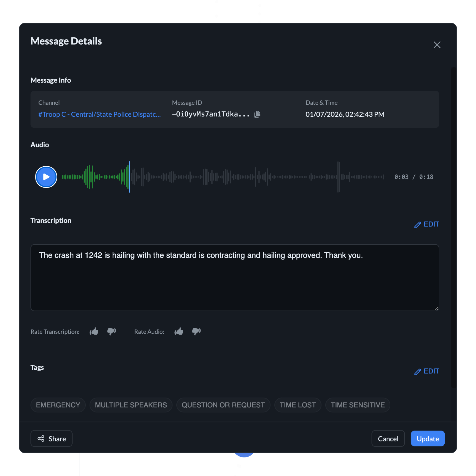Close the Message Details dialog
Screen dimensions: 476x476
point(437,45)
